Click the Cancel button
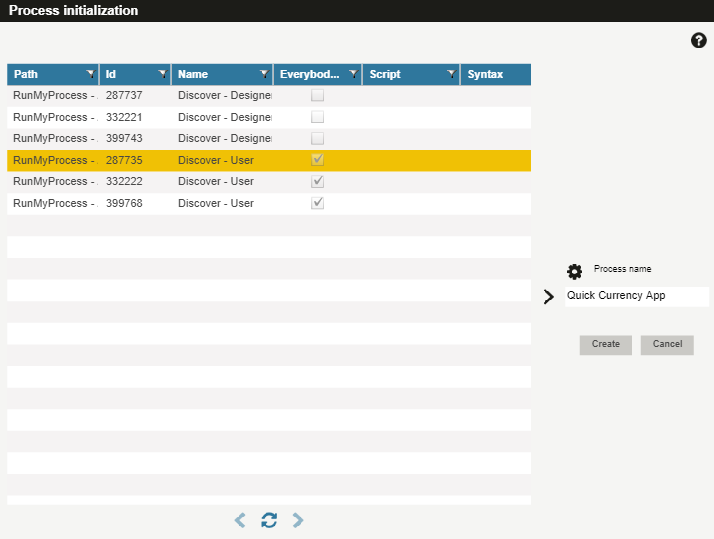714x539 pixels. (x=667, y=344)
